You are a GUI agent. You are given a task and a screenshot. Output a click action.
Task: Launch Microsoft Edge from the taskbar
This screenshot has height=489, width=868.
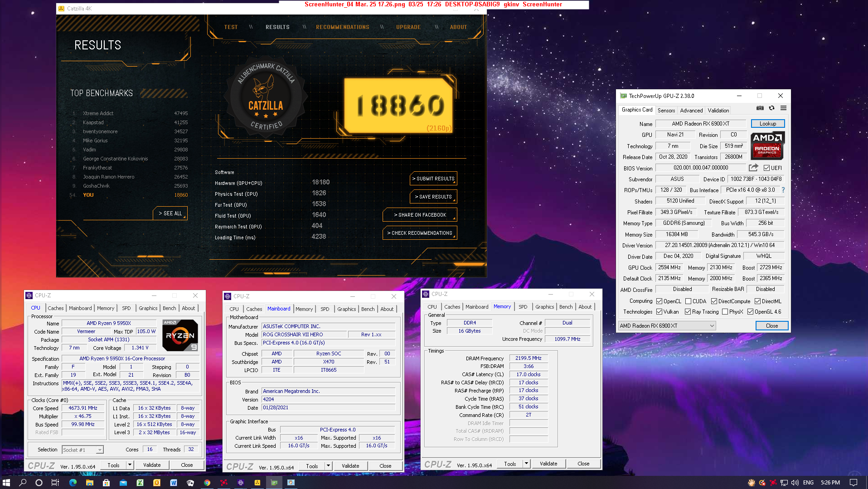(x=73, y=483)
